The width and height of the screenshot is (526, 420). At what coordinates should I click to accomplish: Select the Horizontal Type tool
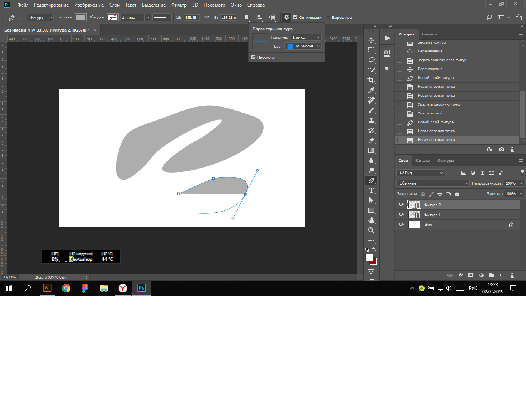(x=371, y=190)
